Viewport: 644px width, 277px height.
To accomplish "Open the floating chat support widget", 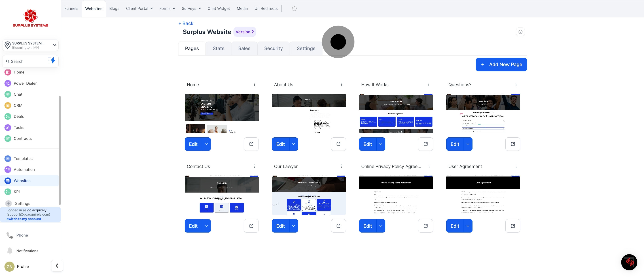I will point(629,262).
